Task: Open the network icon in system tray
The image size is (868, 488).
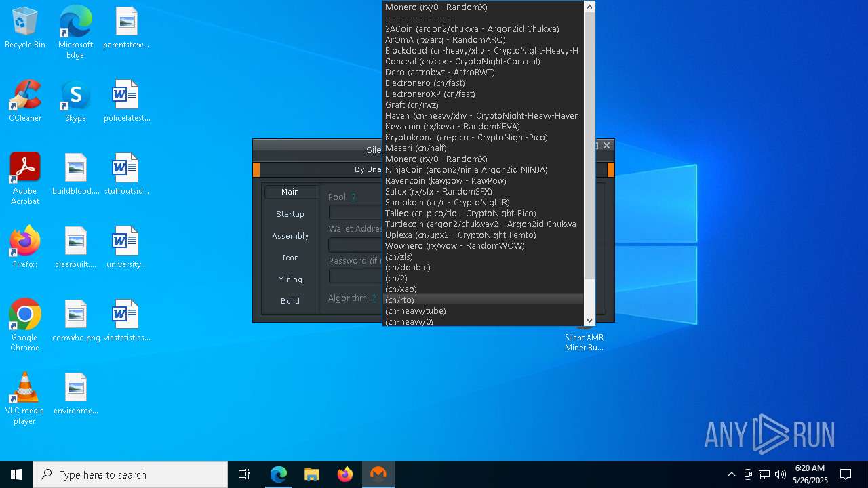Action: [764, 474]
